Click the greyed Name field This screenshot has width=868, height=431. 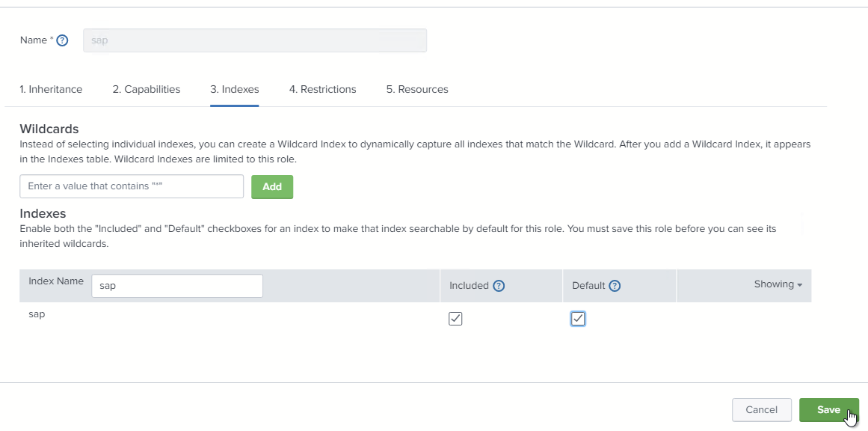pyautogui.click(x=254, y=40)
